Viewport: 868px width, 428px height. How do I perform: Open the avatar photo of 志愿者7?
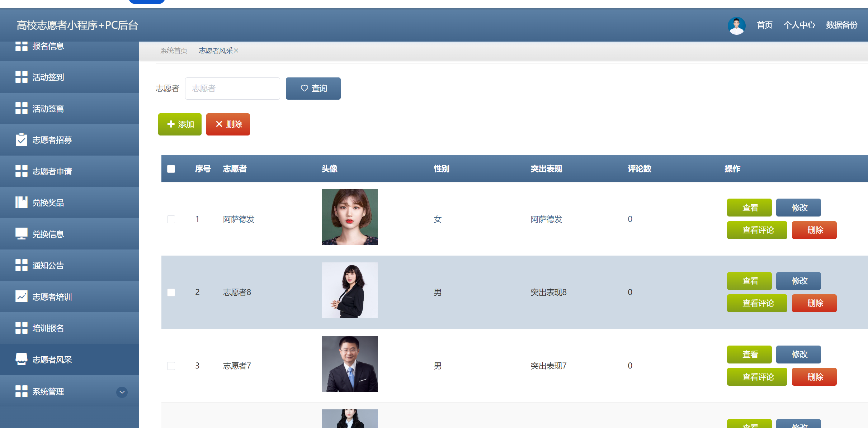pos(350,364)
